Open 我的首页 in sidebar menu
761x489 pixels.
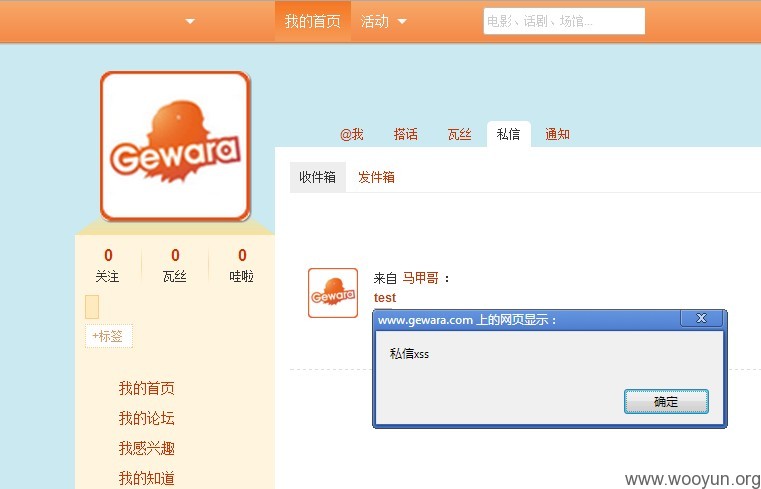point(147,388)
